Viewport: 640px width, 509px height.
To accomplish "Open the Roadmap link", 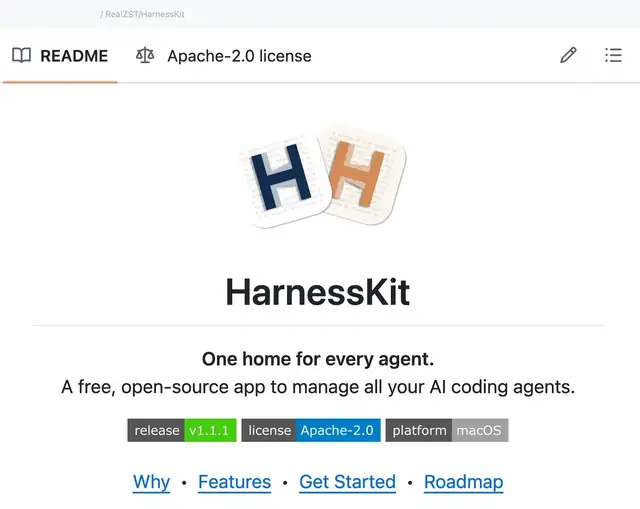I will (x=463, y=482).
